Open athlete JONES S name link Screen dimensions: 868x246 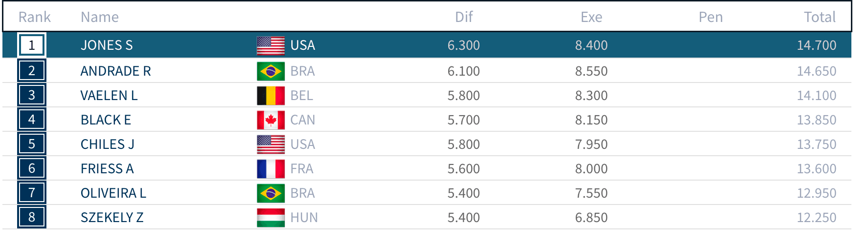pyautogui.click(x=107, y=45)
